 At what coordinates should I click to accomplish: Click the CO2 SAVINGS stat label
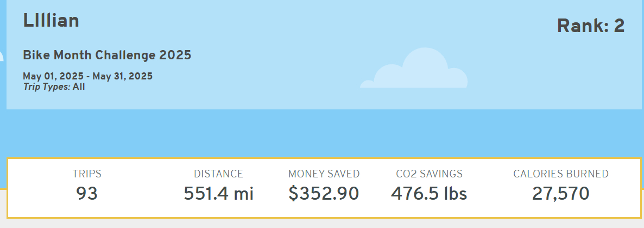(429, 174)
